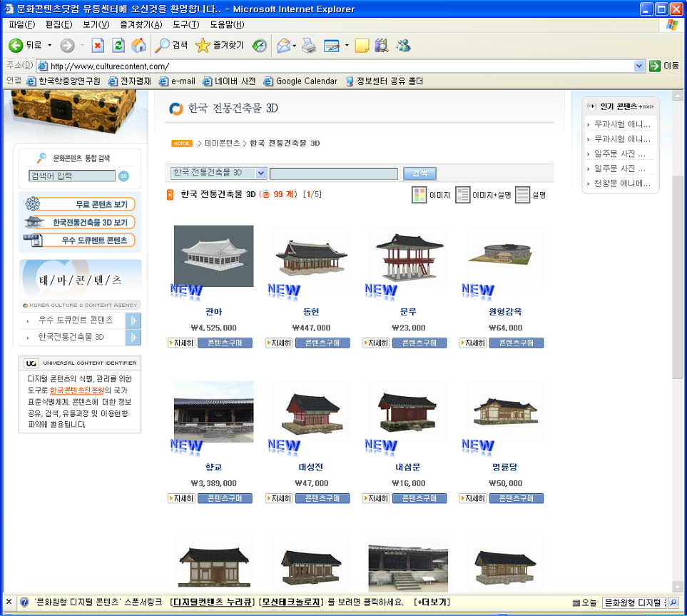
Task: Open the History clock icon
Action: 260,45
